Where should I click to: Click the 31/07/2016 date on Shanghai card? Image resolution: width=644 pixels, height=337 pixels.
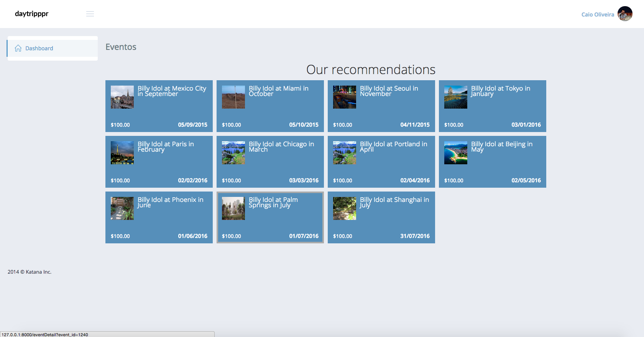(415, 236)
